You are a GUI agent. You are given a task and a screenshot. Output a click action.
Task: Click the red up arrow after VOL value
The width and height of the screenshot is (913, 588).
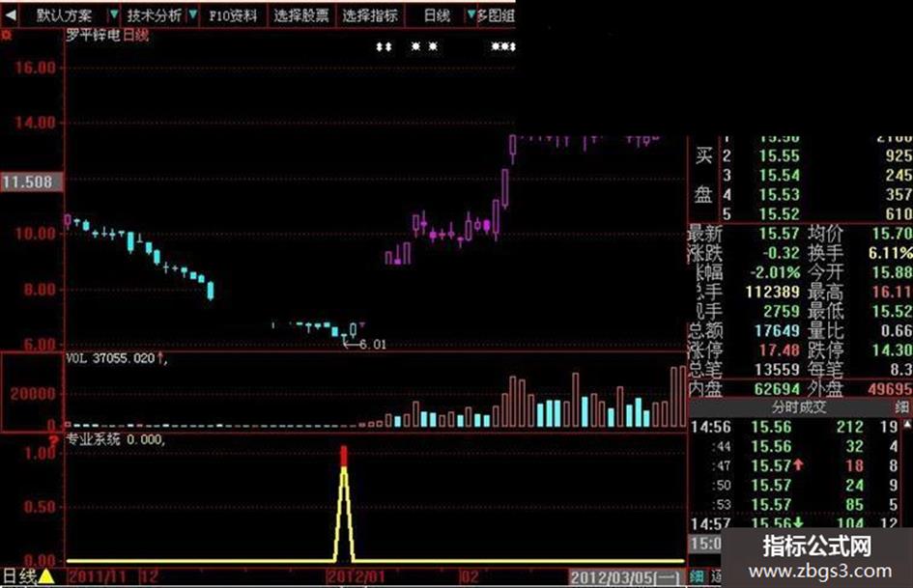point(160,358)
